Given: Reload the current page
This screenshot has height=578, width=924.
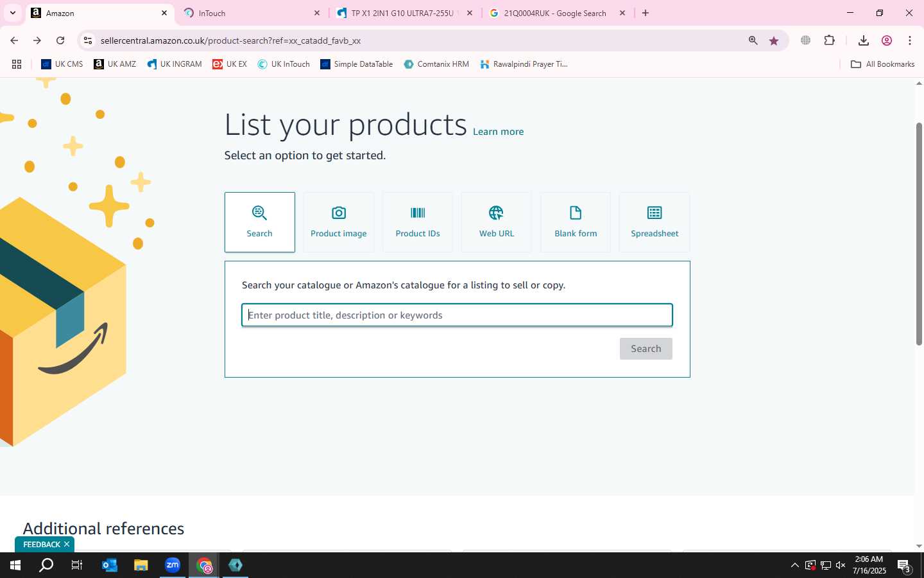Looking at the screenshot, I should pyautogui.click(x=60, y=40).
